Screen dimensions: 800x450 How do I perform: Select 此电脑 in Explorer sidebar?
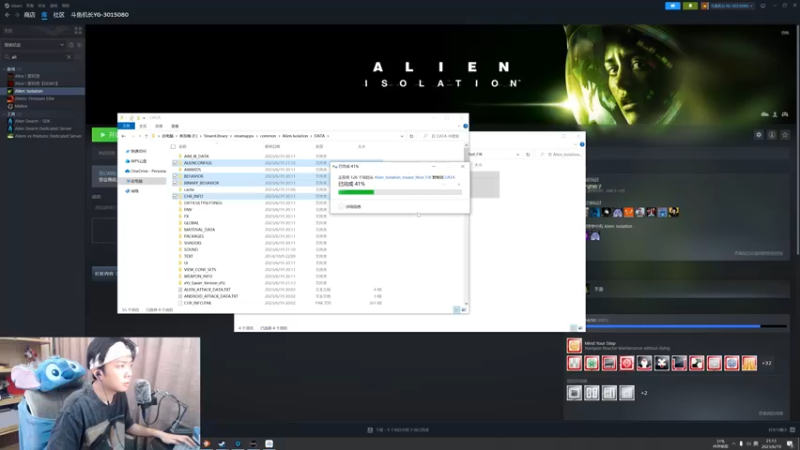[136, 181]
